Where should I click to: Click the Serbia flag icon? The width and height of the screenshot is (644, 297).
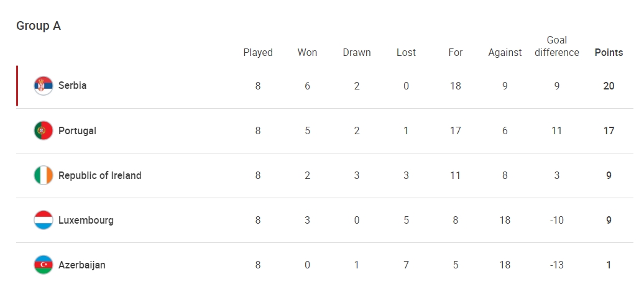43,86
